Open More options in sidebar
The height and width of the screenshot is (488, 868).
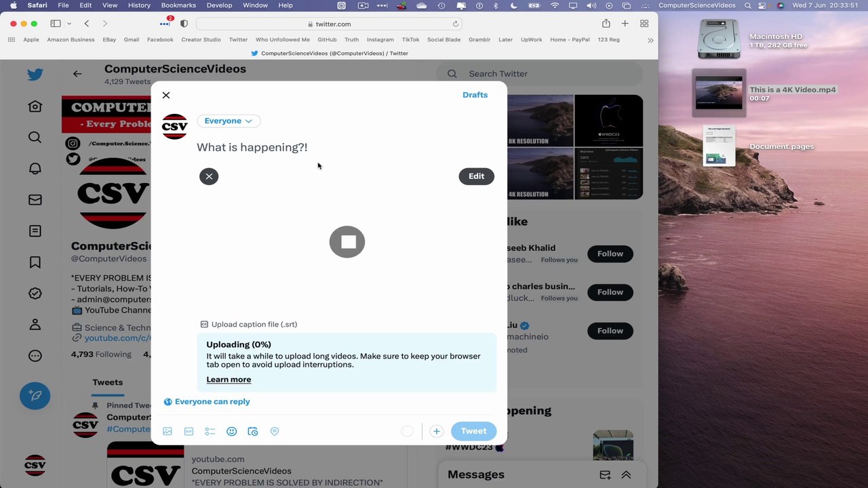(35, 356)
